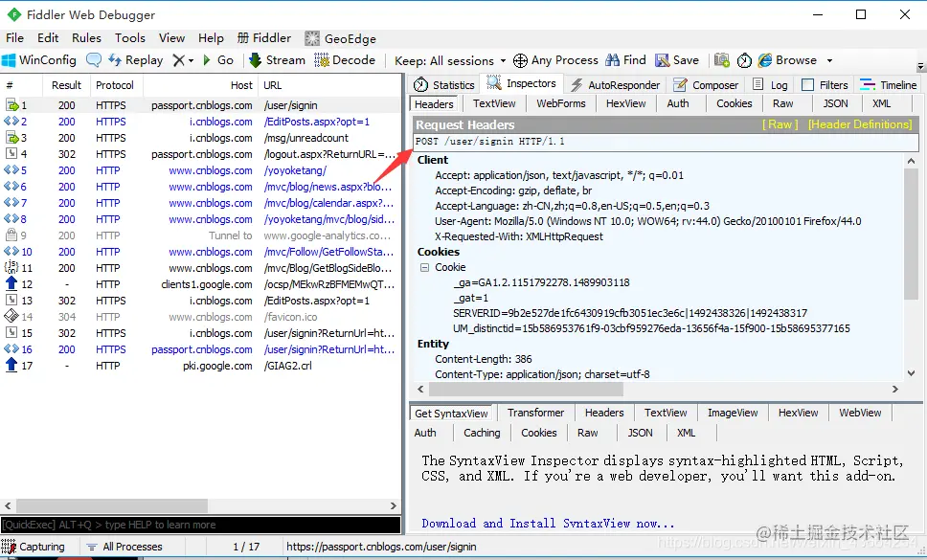The image size is (927, 560).
Task: Open Keep: All sessions dropdown
Action: 450,60
